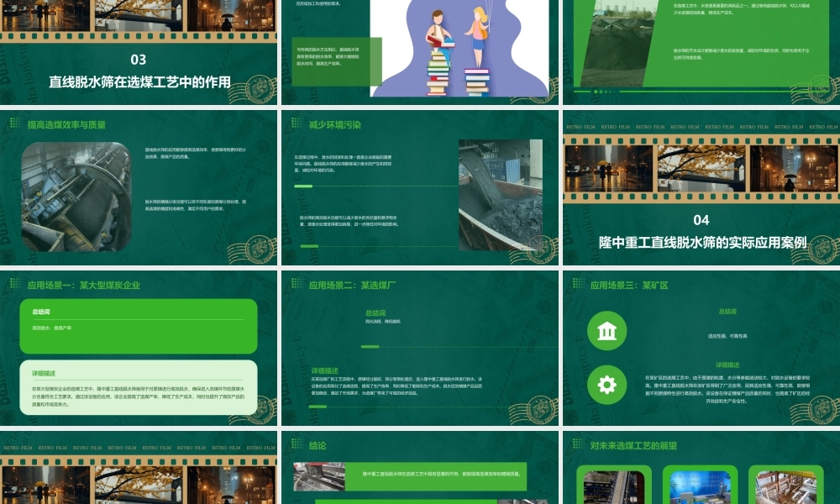Select the green conclusion banner in 结论 slide

coord(435,476)
